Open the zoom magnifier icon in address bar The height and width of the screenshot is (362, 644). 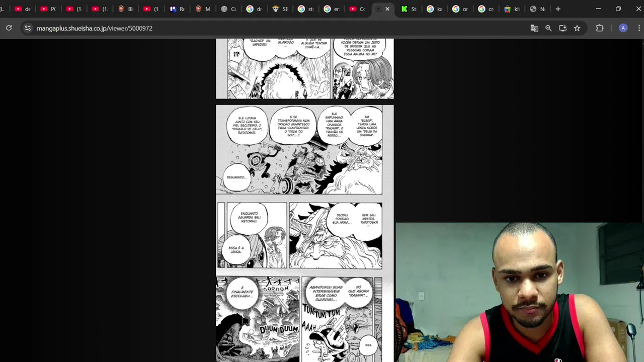548,28
